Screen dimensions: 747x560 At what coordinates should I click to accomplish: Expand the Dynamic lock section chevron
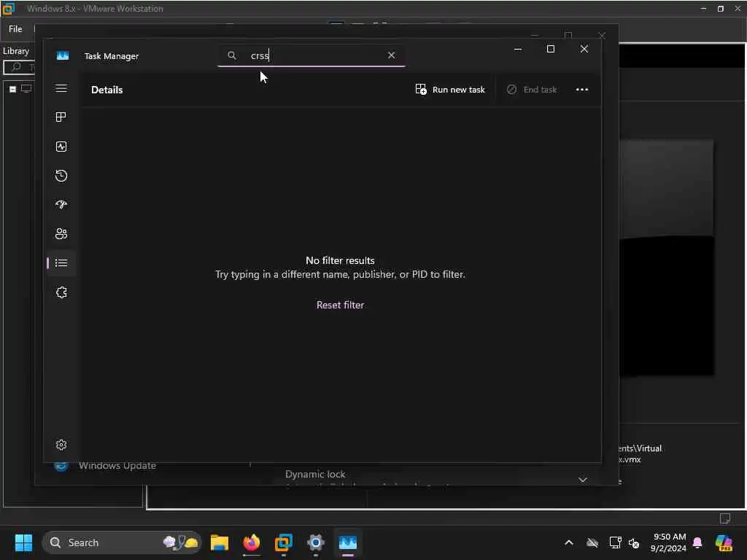(582, 479)
